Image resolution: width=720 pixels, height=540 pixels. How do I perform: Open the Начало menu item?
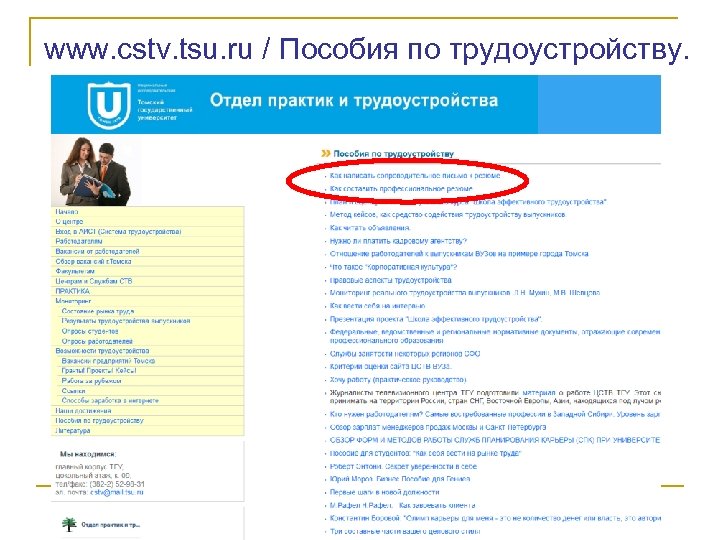[x=67, y=212]
